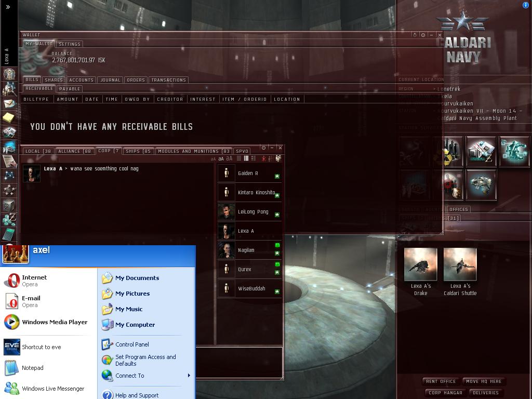Open the SPVD chat tab

[x=242, y=151]
